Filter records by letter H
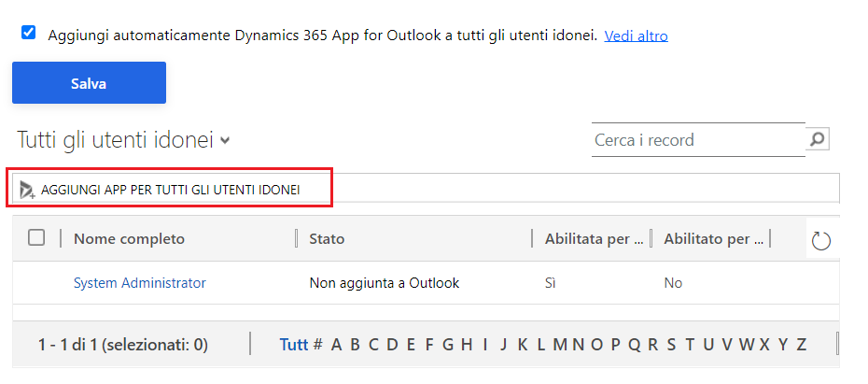Screen dimensions: 868x384 pyautogui.click(x=467, y=345)
